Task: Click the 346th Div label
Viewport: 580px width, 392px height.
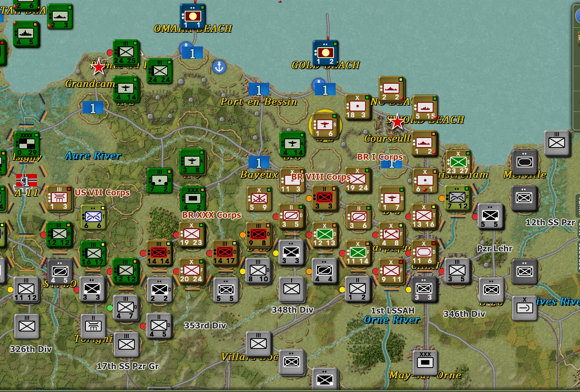Action: tap(464, 314)
